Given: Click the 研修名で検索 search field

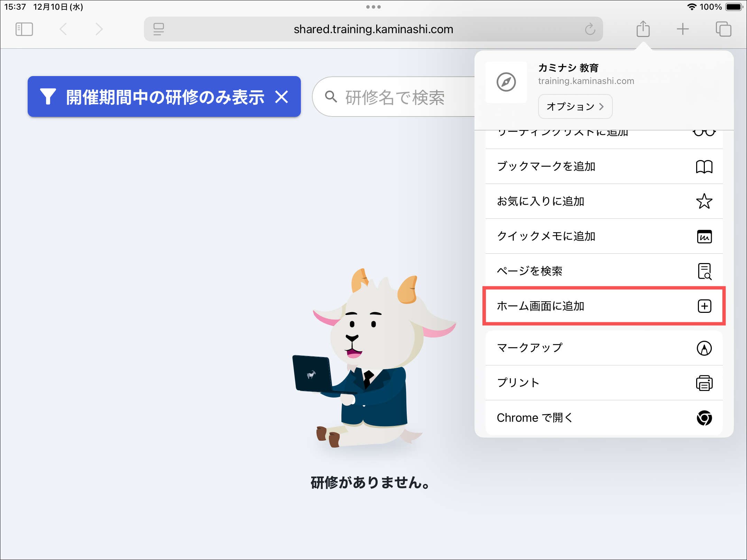Looking at the screenshot, I should tap(394, 97).
